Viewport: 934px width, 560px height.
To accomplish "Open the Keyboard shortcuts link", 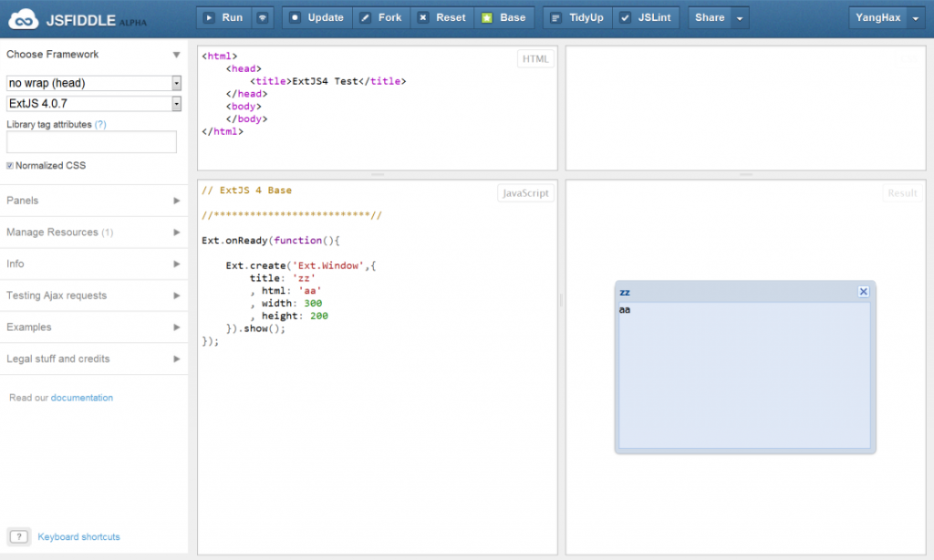I will click(x=78, y=537).
